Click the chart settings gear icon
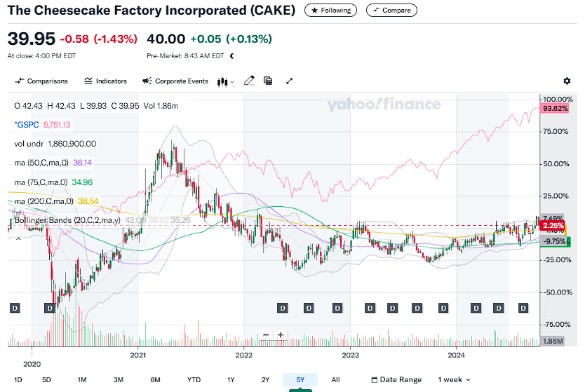Image resolution: width=585 pixels, height=392 pixels. (x=567, y=81)
